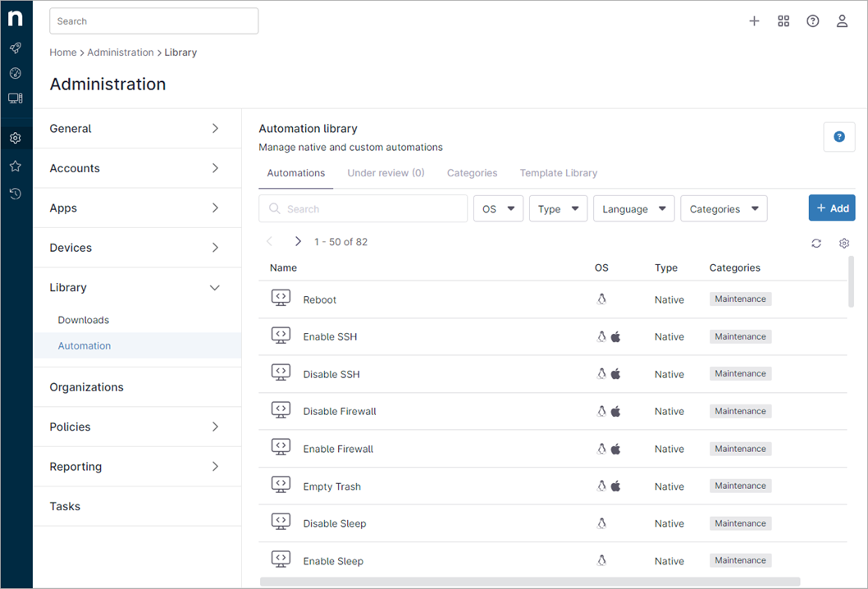Open the Dashboard gauge icon in sidebar
Screen dimensions: 868x589
coord(15,73)
